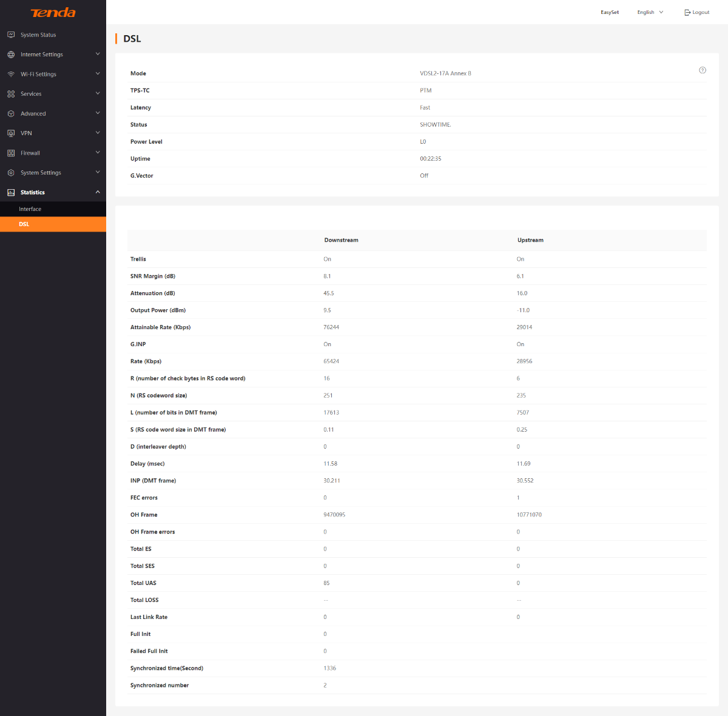The height and width of the screenshot is (716, 728).
Task: Select the DSL submenu item
Action: coord(53,224)
